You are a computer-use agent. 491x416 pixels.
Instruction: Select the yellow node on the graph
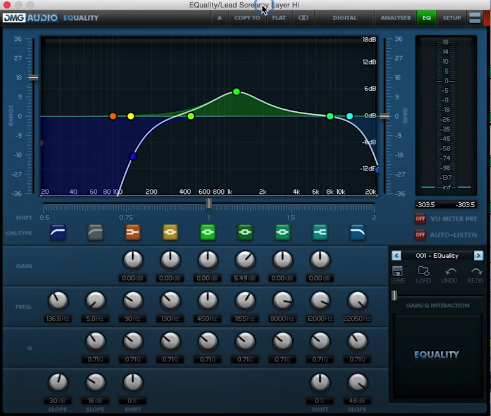click(x=131, y=116)
